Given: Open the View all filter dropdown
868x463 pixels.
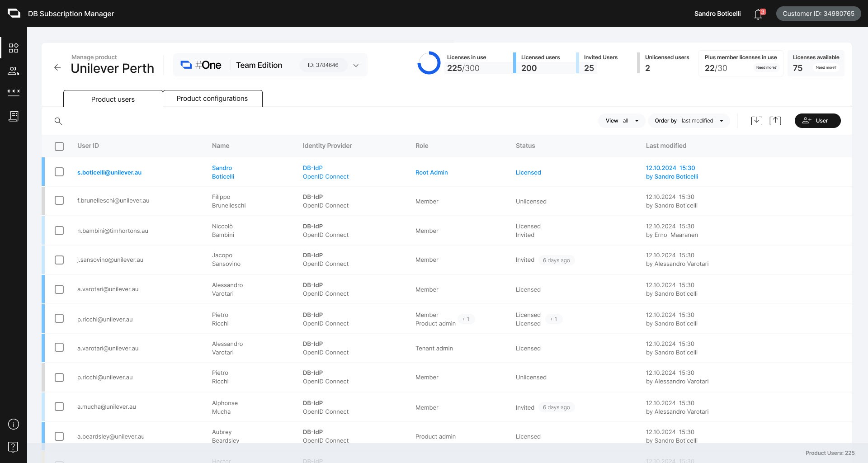Looking at the screenshot, I should coord(622,121).
